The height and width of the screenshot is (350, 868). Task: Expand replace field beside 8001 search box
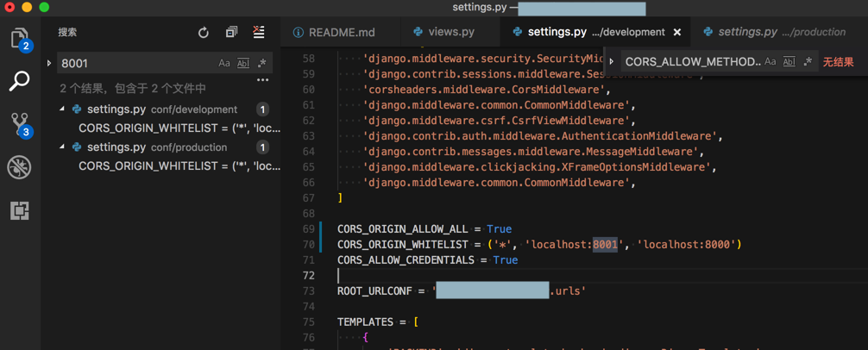(x=49, y=63)
